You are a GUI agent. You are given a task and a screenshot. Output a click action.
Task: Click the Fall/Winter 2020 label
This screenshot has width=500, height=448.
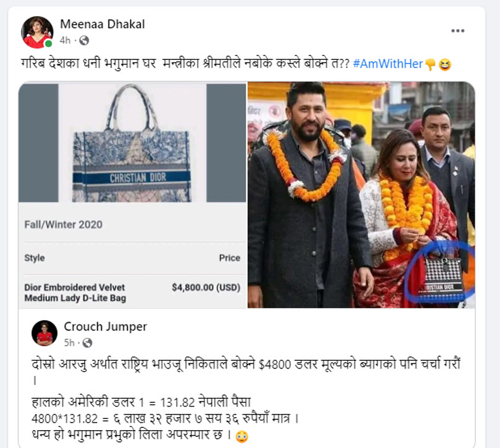click(64, 225)
